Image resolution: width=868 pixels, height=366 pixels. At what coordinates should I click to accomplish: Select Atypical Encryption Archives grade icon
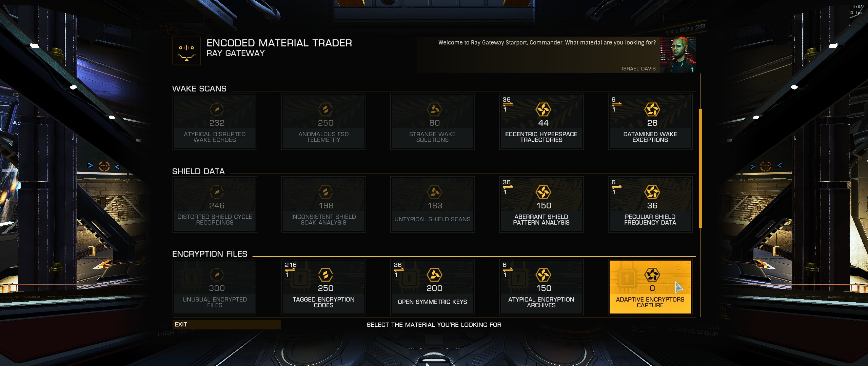543,275
